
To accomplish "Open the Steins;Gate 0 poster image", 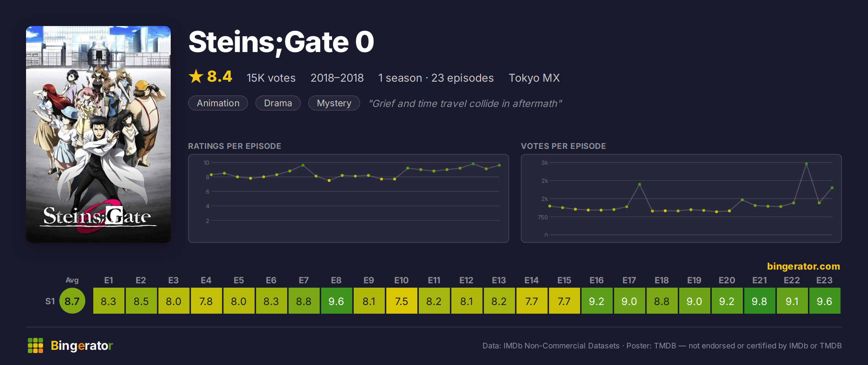I will tap(98, 134).
